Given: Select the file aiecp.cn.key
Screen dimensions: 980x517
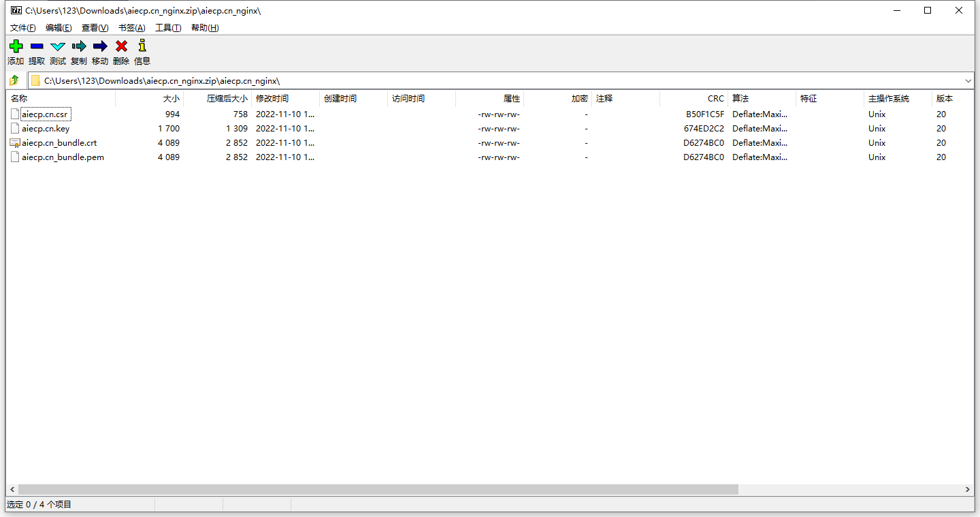Looking at the screenshot, I should pyautogui.click(x=46, y=129).
